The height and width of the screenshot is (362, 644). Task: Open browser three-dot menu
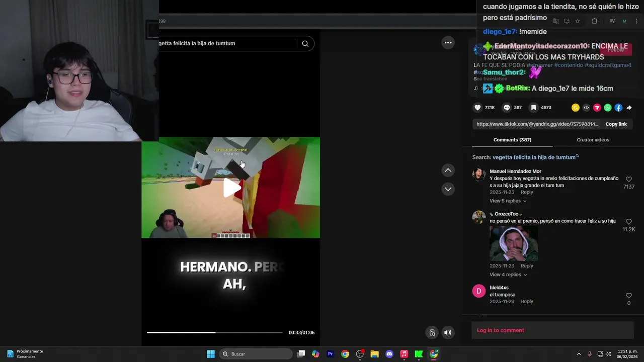pos(637,21)
